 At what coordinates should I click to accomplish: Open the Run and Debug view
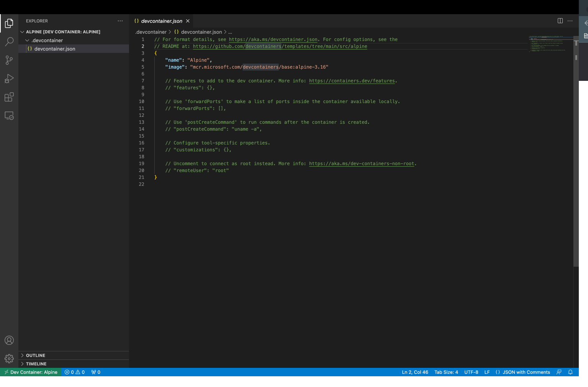coord(9,79)
